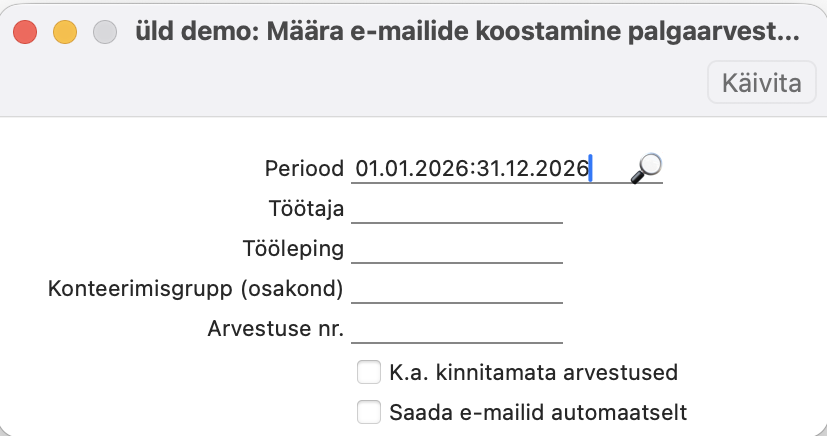
Task: Click the Konteerimisgrupp (osakond) label
Action: 196,289
